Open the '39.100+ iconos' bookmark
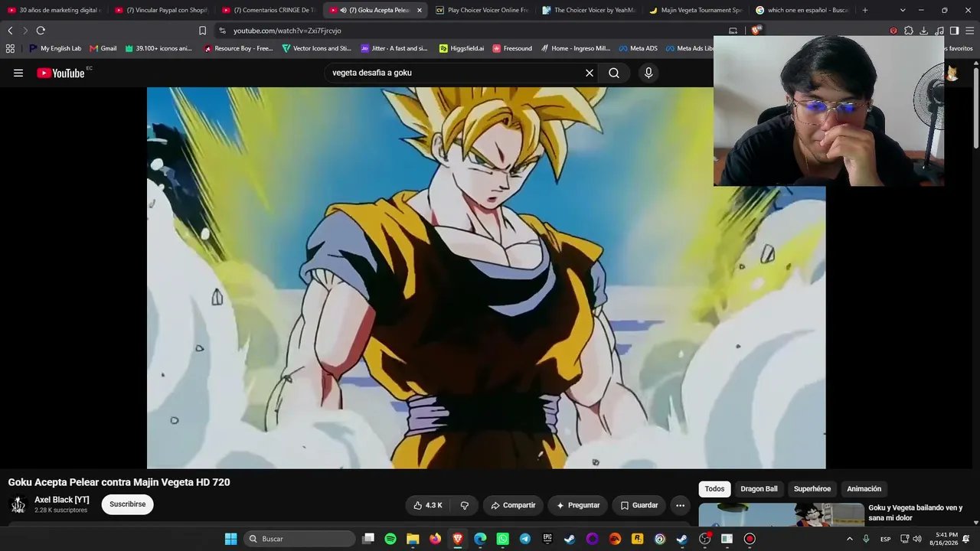The width and height of the screenshot is (980, 551). tap(159, 48)
